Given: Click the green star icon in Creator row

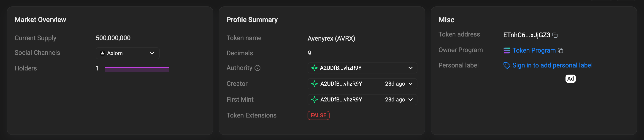Looking at the screenshot, I should [x=314, y=84].
